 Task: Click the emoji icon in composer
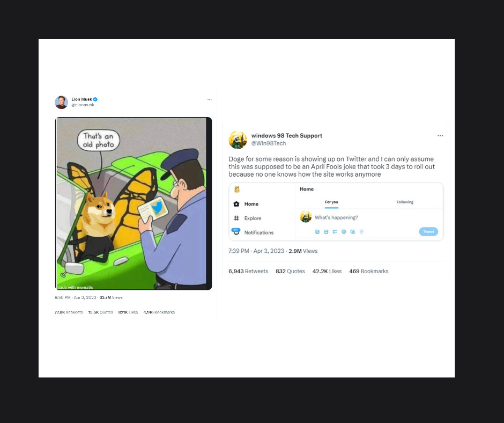[344, 232]
